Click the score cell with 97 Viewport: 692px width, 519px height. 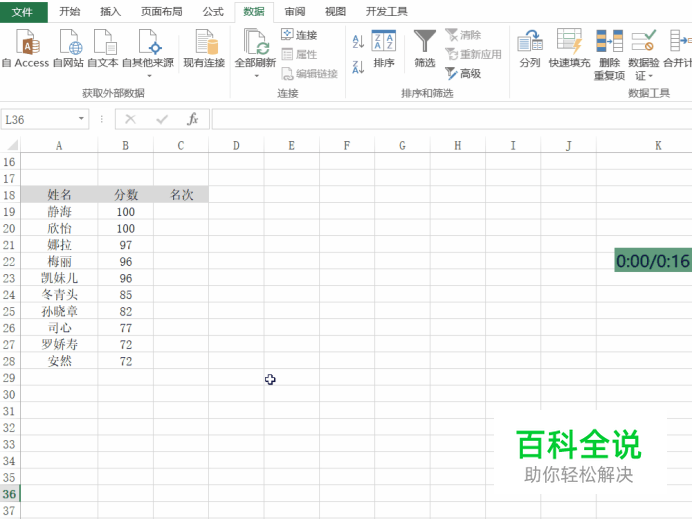(x=126, y=245)
